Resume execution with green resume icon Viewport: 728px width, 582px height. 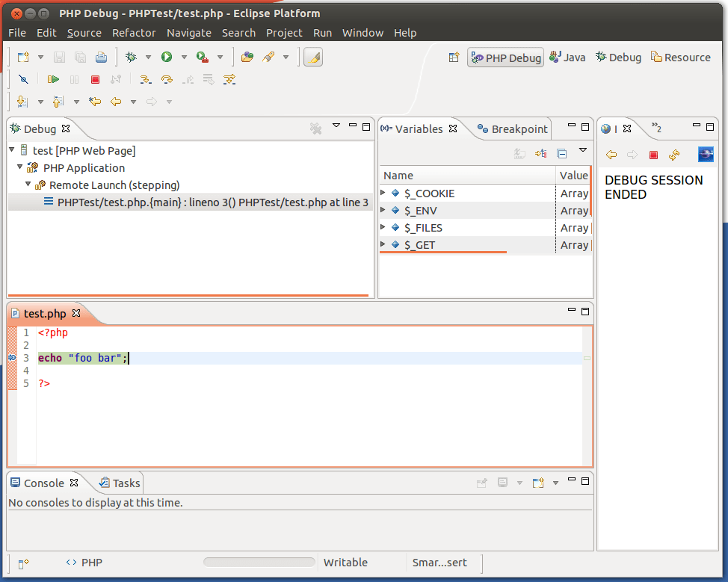tap(52, 79)
